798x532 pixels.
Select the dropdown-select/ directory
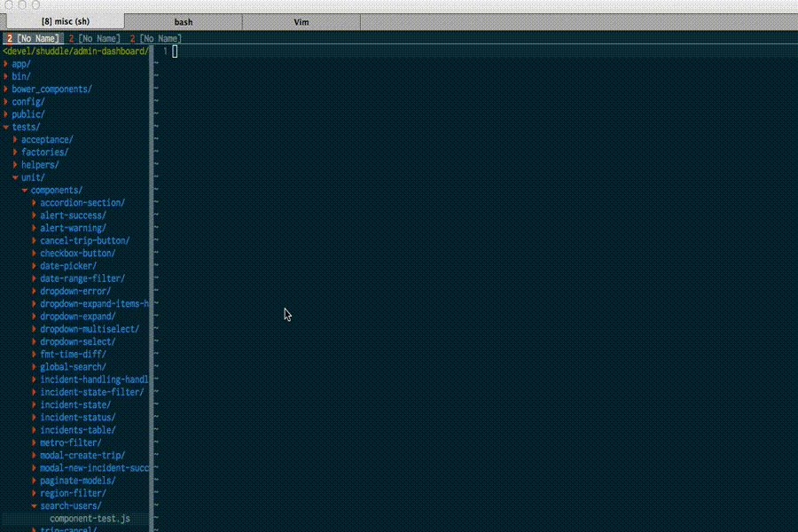[78, 341]
